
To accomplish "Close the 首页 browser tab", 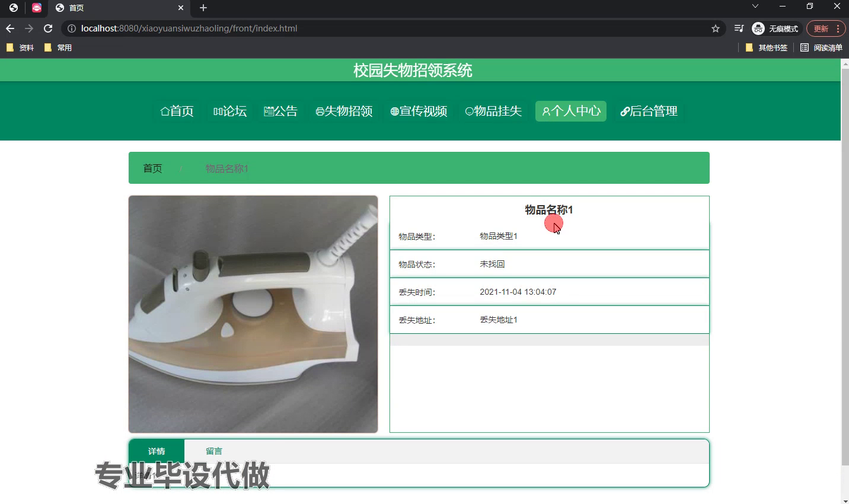I will click(x=181, y=8).
